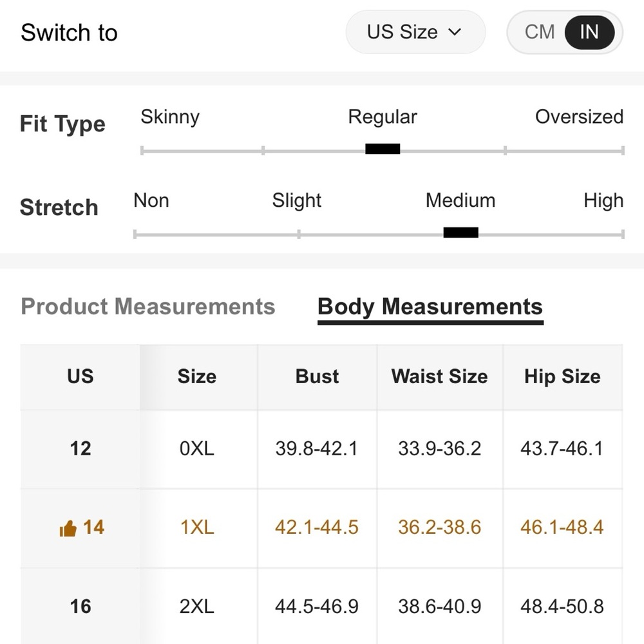644x644 pixels.
Task: Click the thumbs-up recommended size icon
Action: [x=68, y=529]
